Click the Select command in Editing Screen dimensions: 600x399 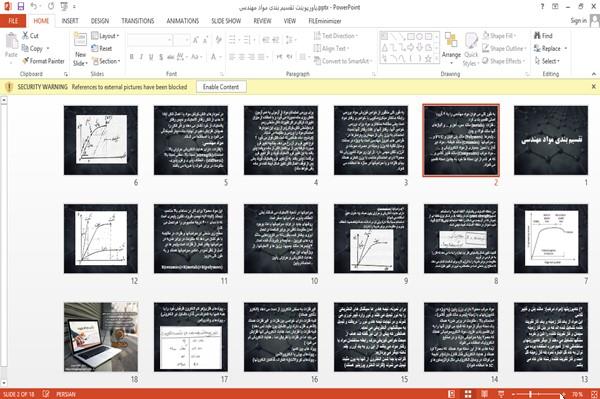coord(547,61)
